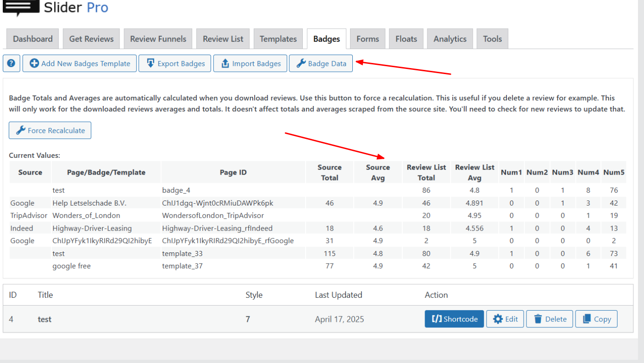The image size is (644, 363).
Task: Click 'Title' column header in badge list
Action: (45, 295)
